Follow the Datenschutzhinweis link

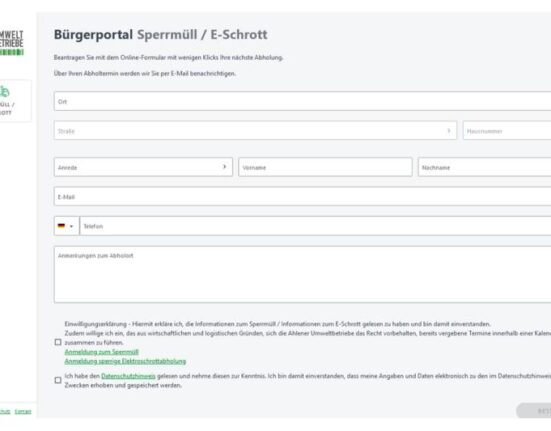pyautogui.click(x=128, y=376)
